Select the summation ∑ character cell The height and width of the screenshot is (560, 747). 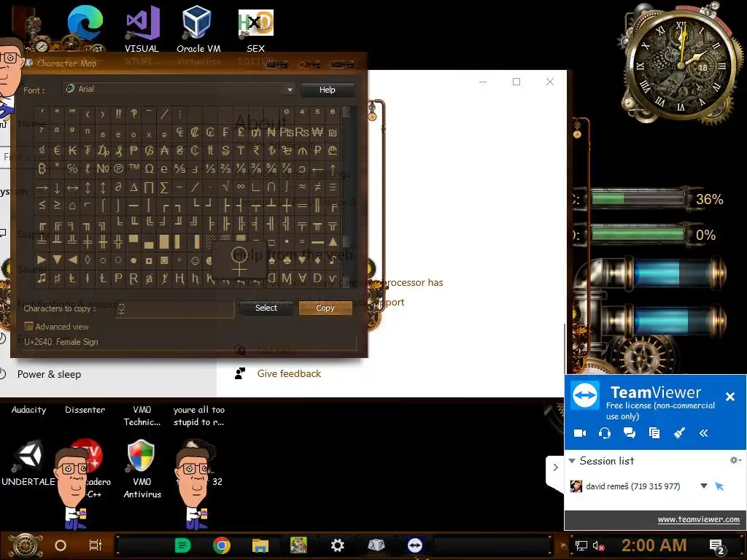click(x=164, y=187)
